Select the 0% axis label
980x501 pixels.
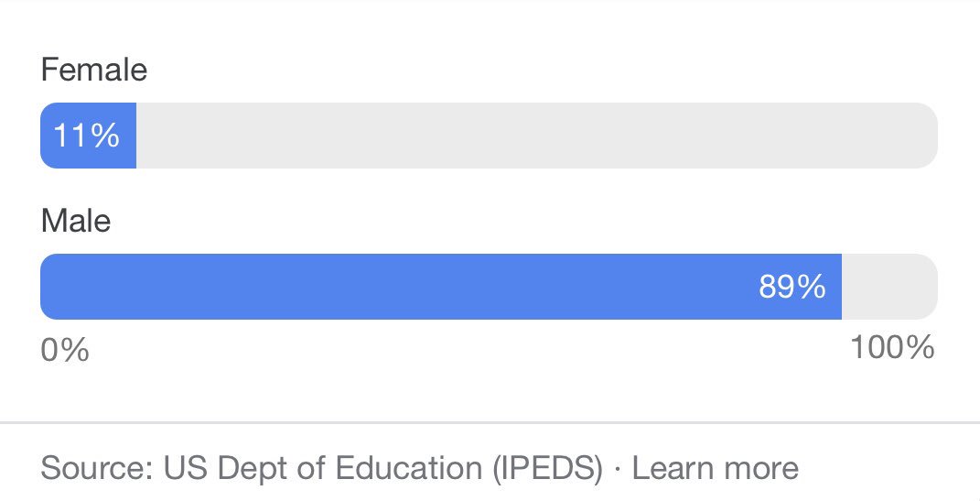coord(65,350)
